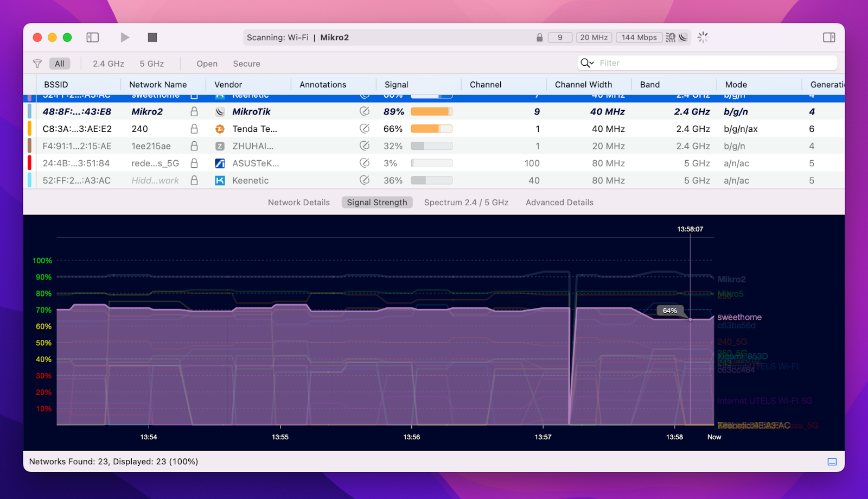Click the lock icon in Mikro2 row
Viewport: 868px width, 499px height.
(194, 111)
